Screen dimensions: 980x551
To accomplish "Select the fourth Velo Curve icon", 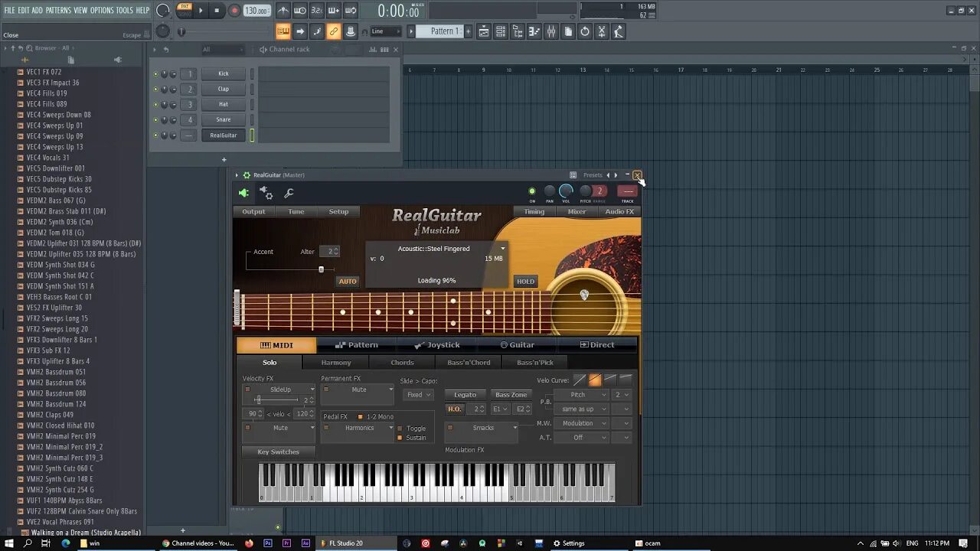I will click(x=626, y=380).
